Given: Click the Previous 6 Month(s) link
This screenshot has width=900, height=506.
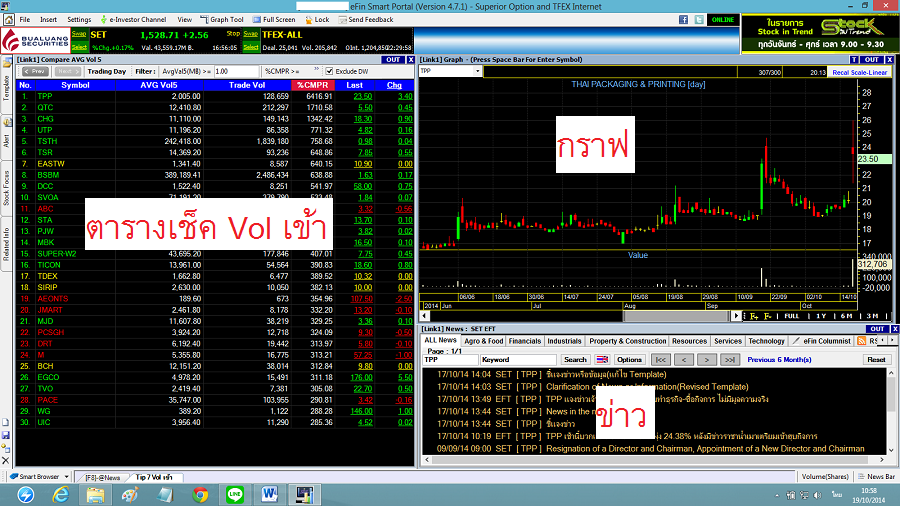Looking at the screenshot, I should 779,360.
